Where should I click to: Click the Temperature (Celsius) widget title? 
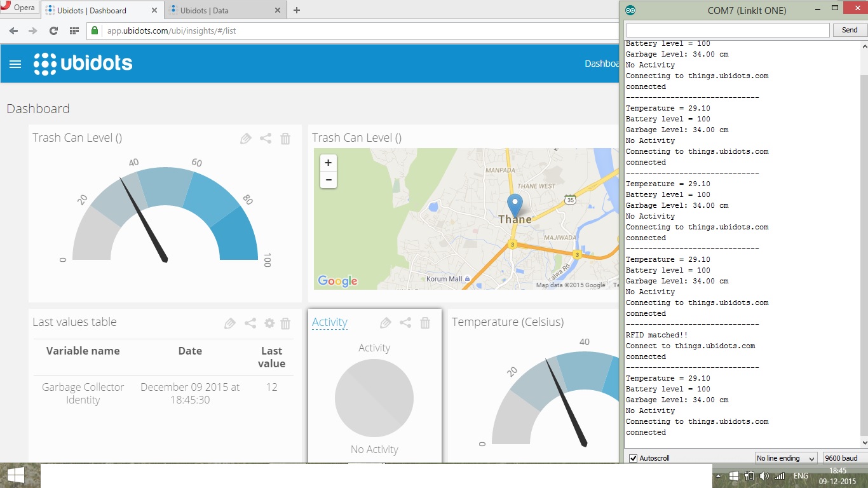[508, 322]
